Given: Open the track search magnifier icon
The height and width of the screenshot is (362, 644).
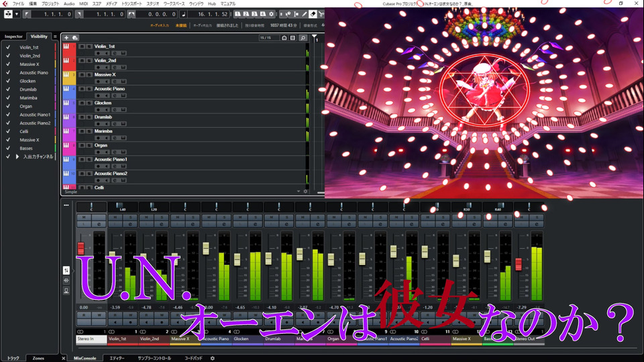Looking at the screenshot, I should point(303,38).
